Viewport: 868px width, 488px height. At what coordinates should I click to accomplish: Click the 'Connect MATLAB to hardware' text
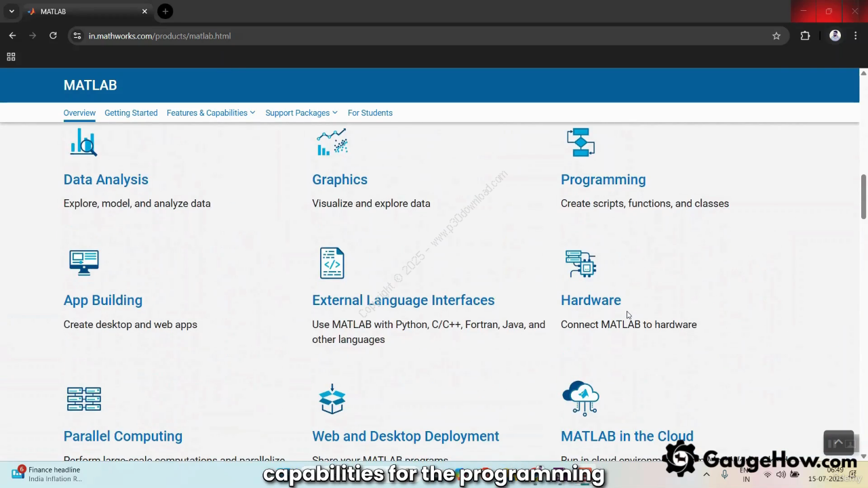tap(629, 325)
